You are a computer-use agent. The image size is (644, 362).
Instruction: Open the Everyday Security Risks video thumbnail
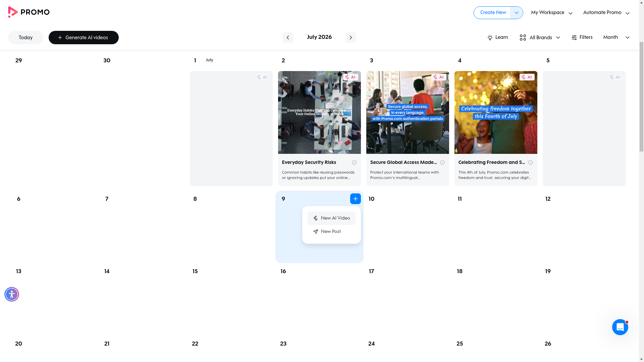(x=319, y=112)
